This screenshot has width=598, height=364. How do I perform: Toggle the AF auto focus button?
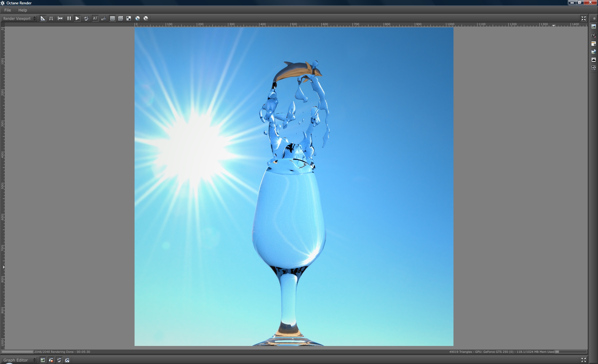click(x=95, y=19)
